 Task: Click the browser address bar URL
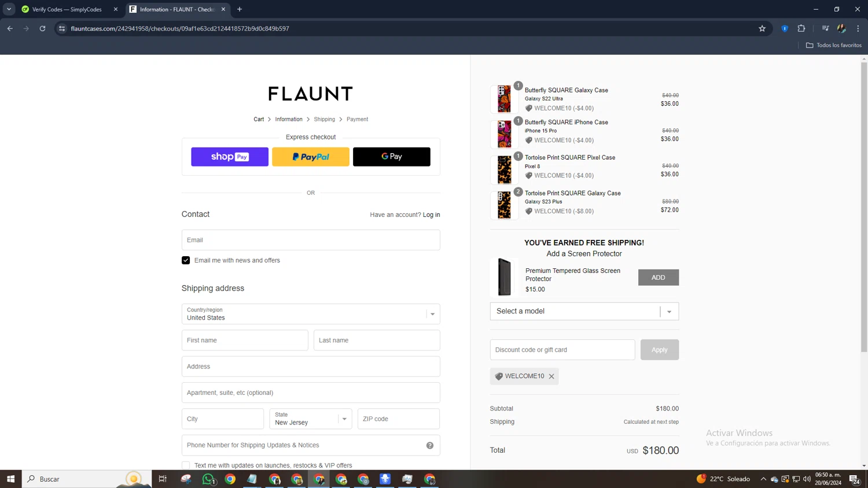[180, 28]
